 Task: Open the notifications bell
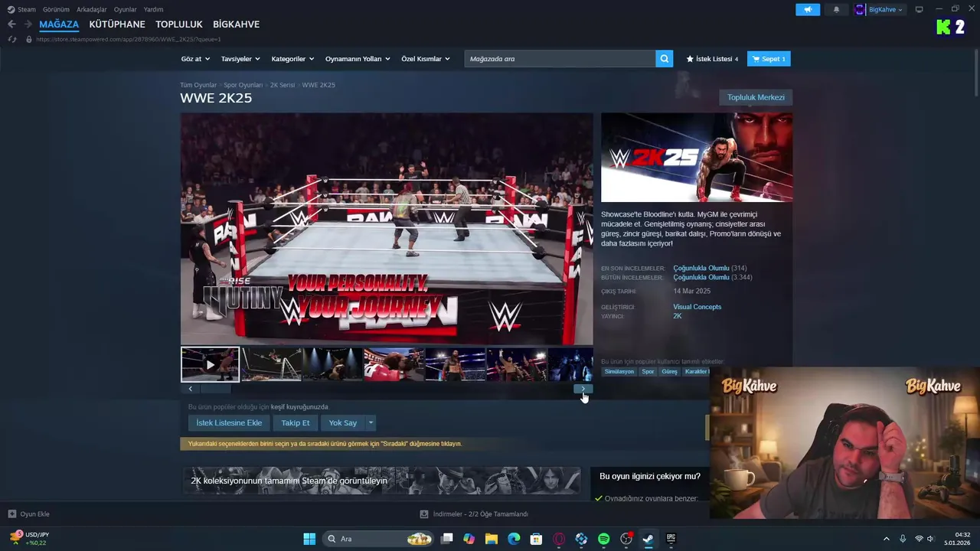coord(836,9)
